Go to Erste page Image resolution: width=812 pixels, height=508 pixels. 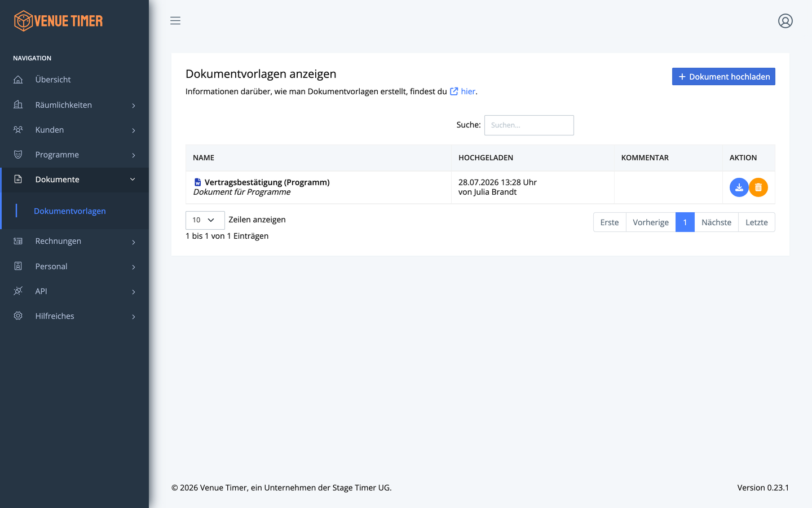[610, 222]
